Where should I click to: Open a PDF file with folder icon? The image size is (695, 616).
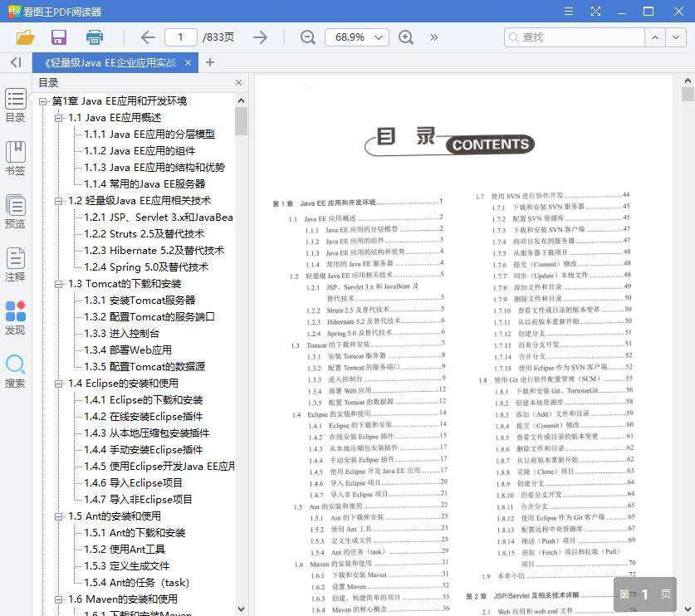(x=26, y=37)
